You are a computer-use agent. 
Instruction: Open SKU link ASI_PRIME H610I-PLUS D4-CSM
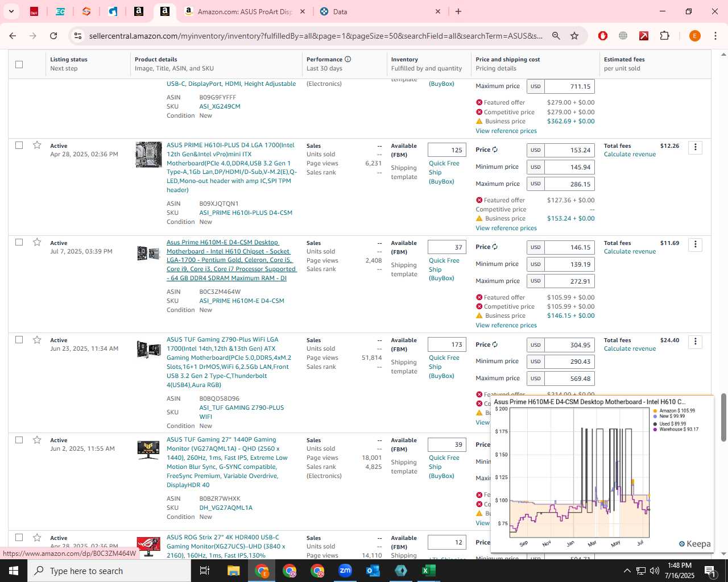pyautogui.click(x=246, y=213)
